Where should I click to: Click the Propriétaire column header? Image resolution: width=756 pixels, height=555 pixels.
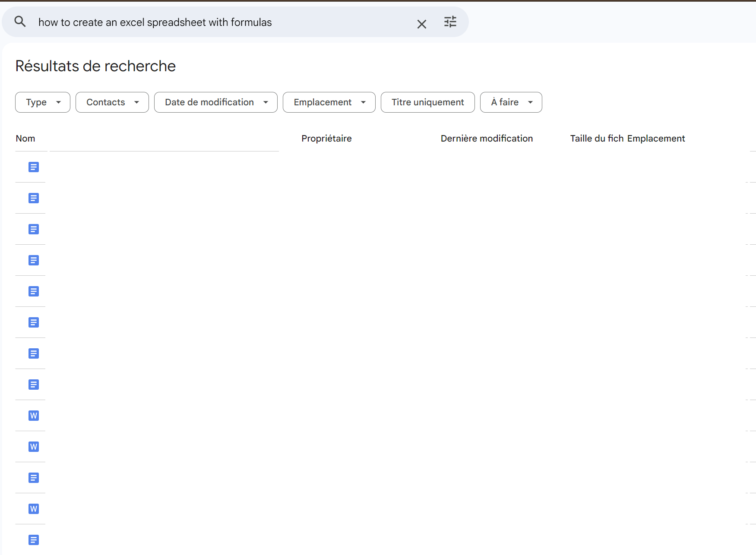[326, 138]
